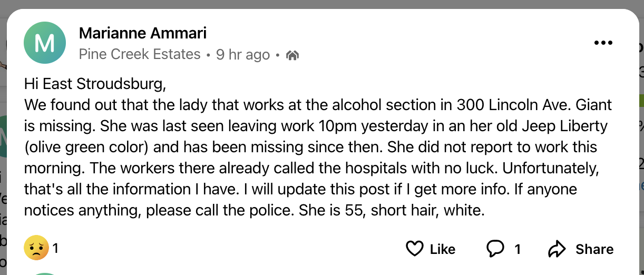Screen dimensions: 644x275
Task: Click the partial commenter avatar below post
Action: coord(45,273)
